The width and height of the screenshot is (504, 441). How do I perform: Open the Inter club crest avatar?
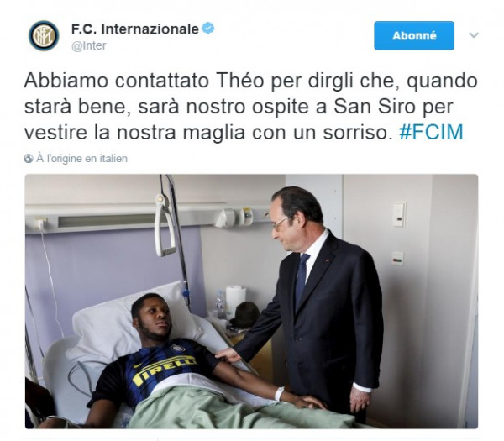[x=44, y=35]
